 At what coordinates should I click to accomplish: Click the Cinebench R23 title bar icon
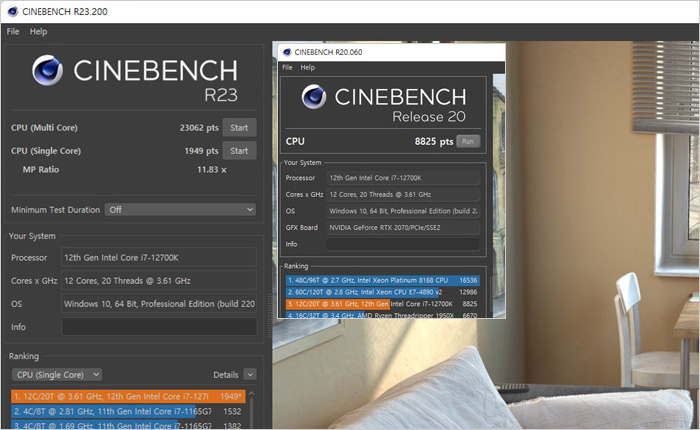tap(12, 12)
